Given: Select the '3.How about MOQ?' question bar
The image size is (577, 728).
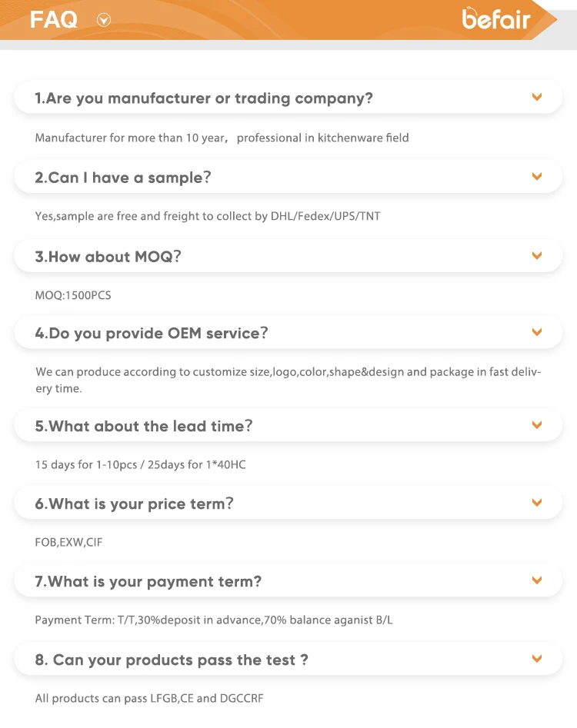Looking at the screenshot, I should pos(108,257).
